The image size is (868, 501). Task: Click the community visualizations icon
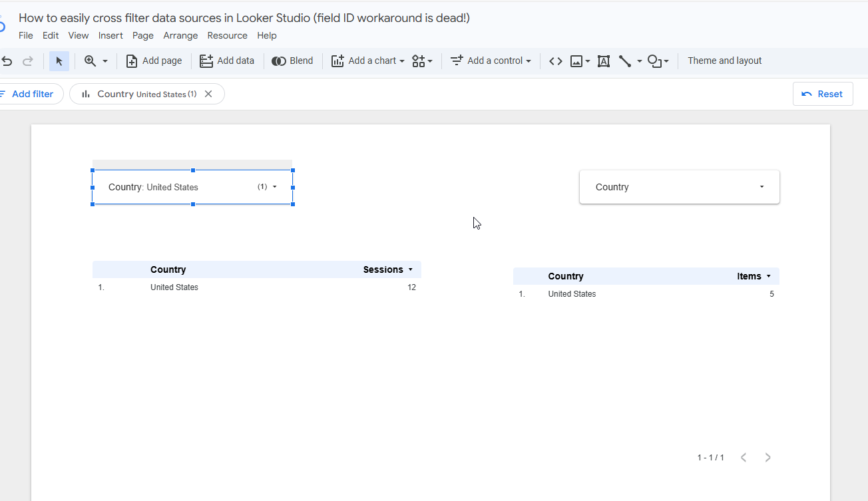point(419,61)
